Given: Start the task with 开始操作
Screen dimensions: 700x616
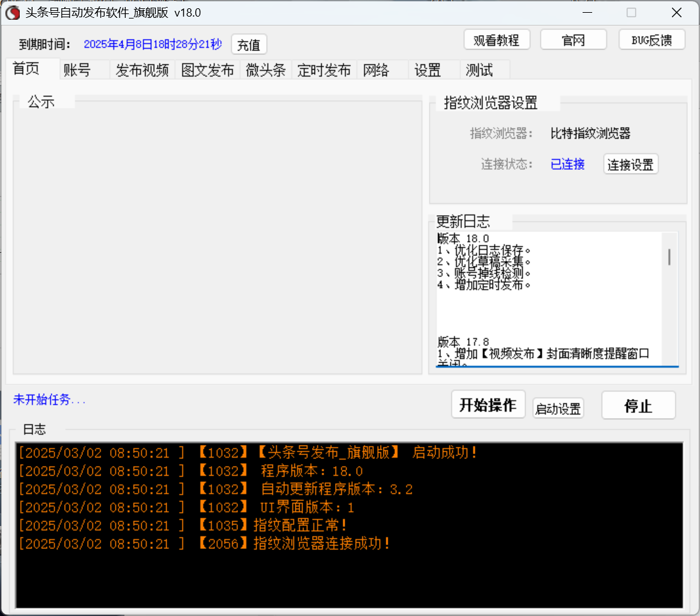Looking at the screenshot, I should 488,405.
